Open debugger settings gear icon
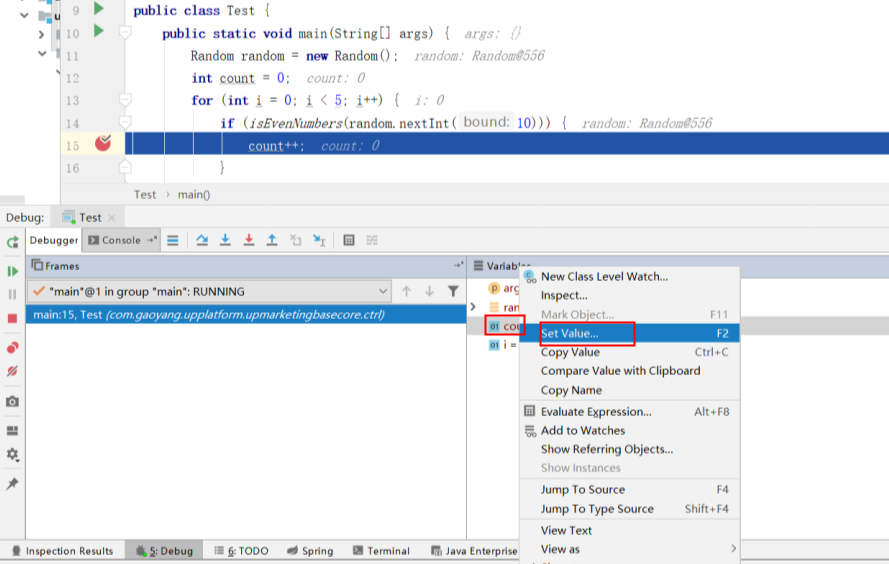Viewport: 889px width, 564px height. pos(12,455)
